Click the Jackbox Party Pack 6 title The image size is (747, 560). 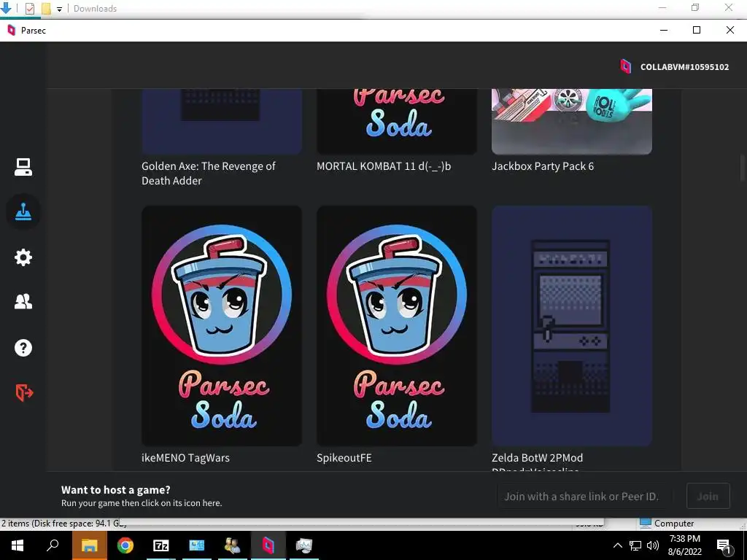click(543, 166)
